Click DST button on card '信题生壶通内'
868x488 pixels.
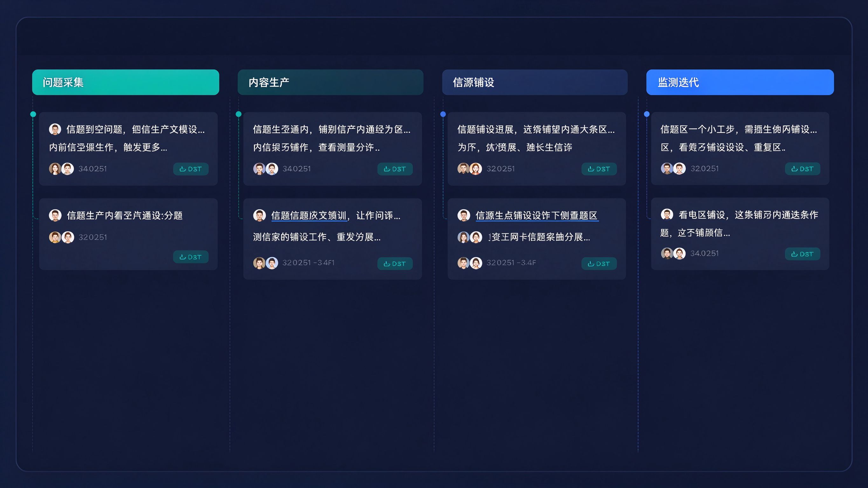point(395,169)
